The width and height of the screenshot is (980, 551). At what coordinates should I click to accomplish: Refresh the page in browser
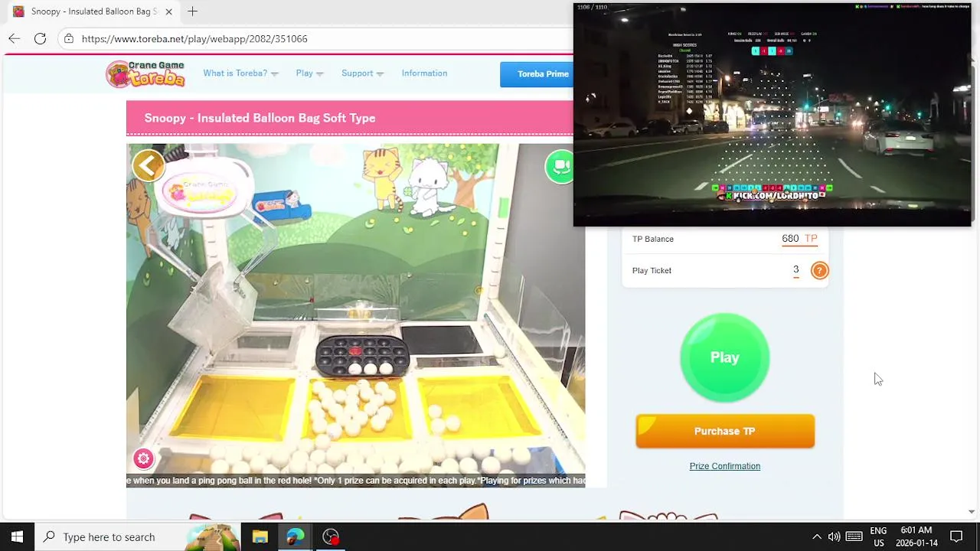point(40,38)
